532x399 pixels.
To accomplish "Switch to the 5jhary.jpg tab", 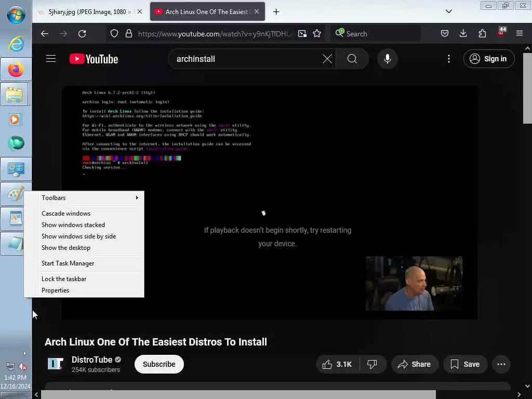I will pyautogui.click(x=87, y=12).
